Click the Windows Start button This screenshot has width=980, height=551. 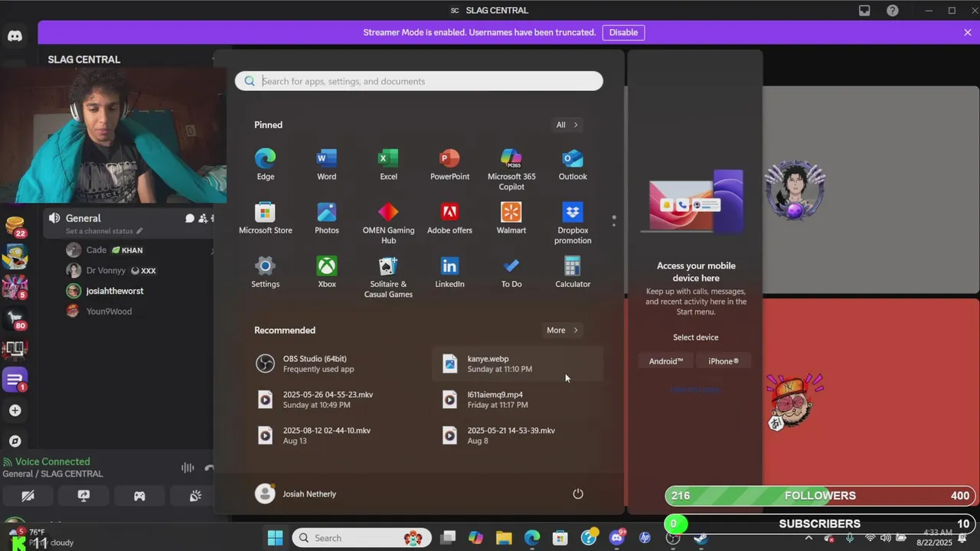276,538
